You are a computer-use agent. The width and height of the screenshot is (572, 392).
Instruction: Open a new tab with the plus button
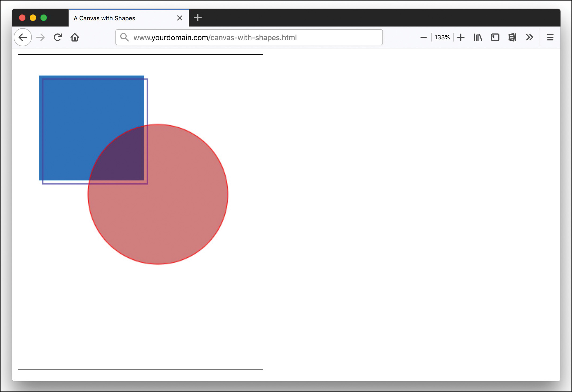198,18
